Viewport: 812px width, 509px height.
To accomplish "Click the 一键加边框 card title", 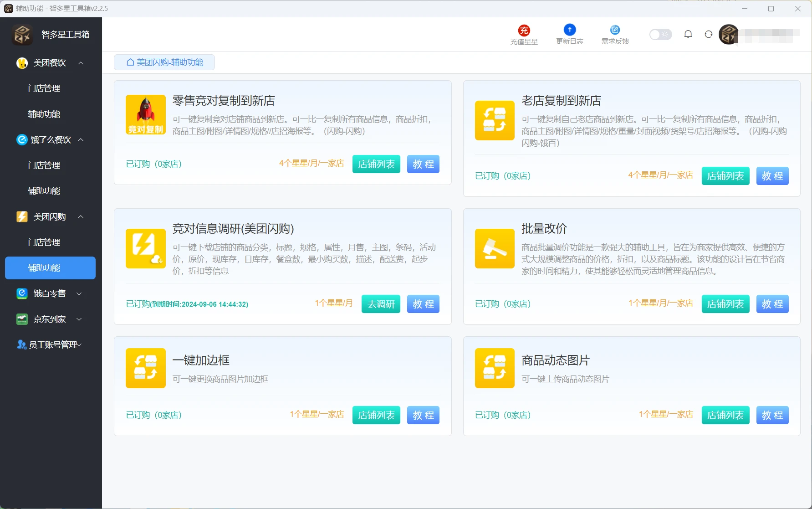I will point(201,360).
